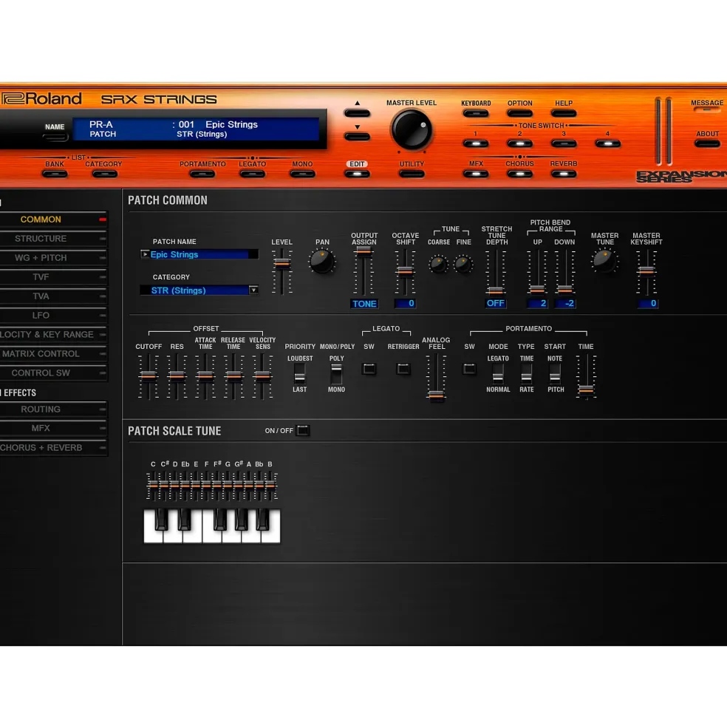Viewport: 727px width, 728px height.
Task: Enable the Portamento SW checkbox
Action: [x=469, y=369]
